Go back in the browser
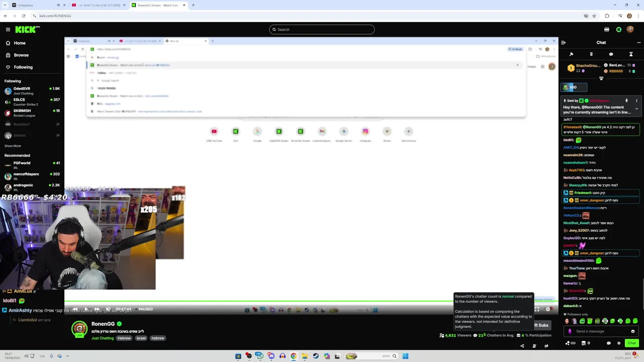 click(x=6, y=16)
